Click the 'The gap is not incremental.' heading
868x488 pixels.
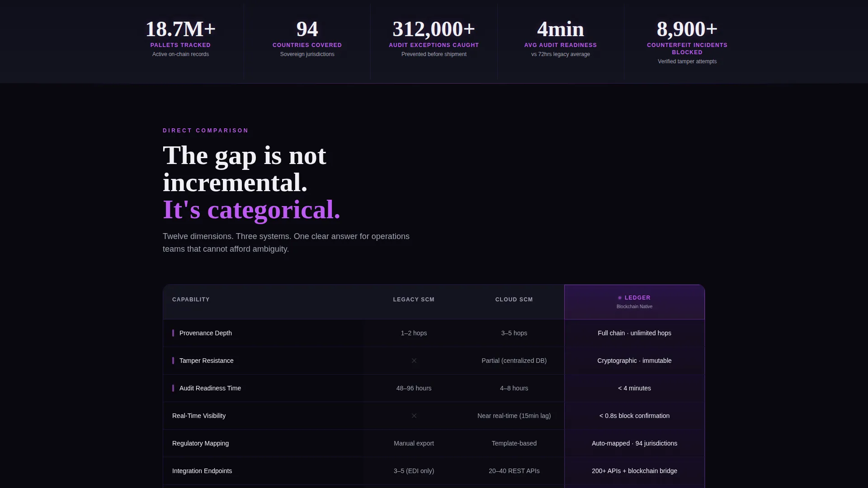tap(244, 169)
